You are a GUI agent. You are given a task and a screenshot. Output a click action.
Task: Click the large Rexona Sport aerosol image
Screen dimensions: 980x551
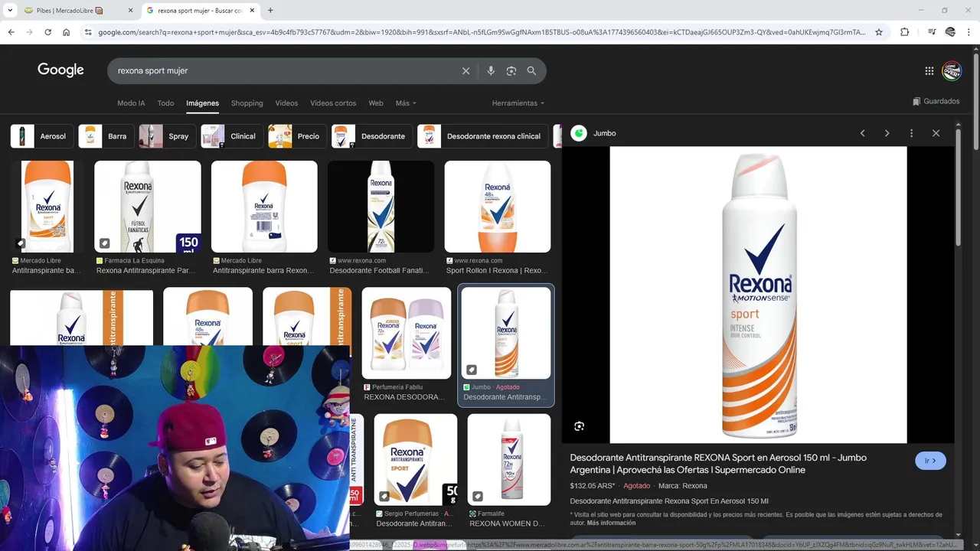point(758,295)
